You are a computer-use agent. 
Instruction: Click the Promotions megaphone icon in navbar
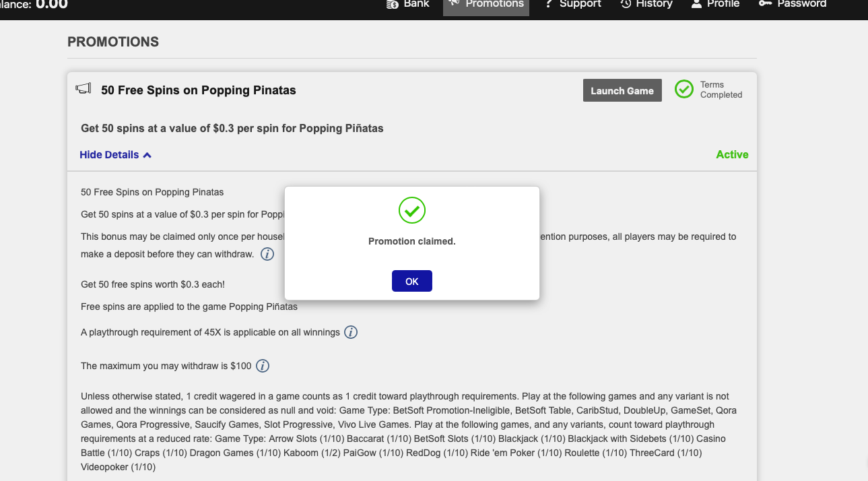point(455,3)
